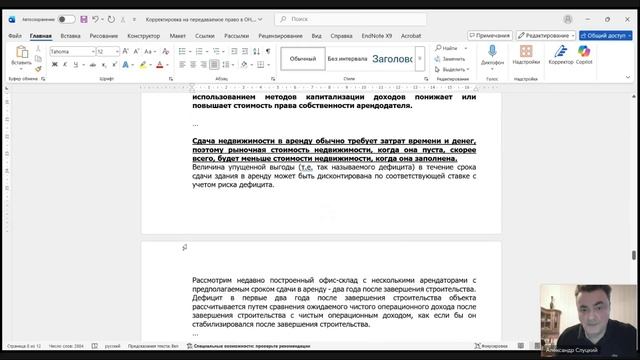640x360 pixels.
Task: Apply red font color button
Action: point(160,64)
